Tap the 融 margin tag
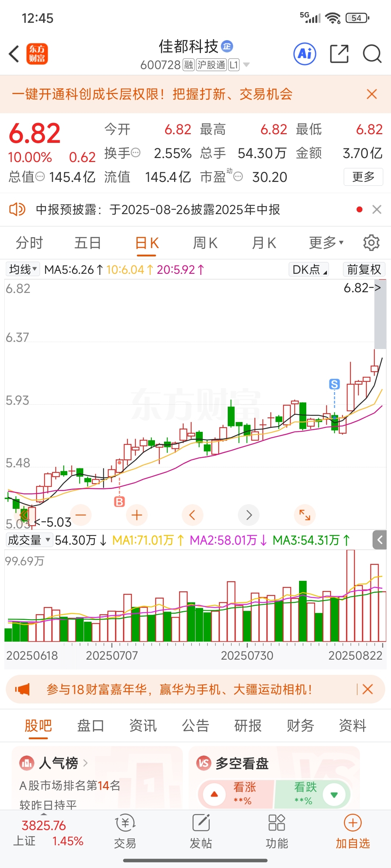This screenshot has width=391, height=868. [189, 65]
